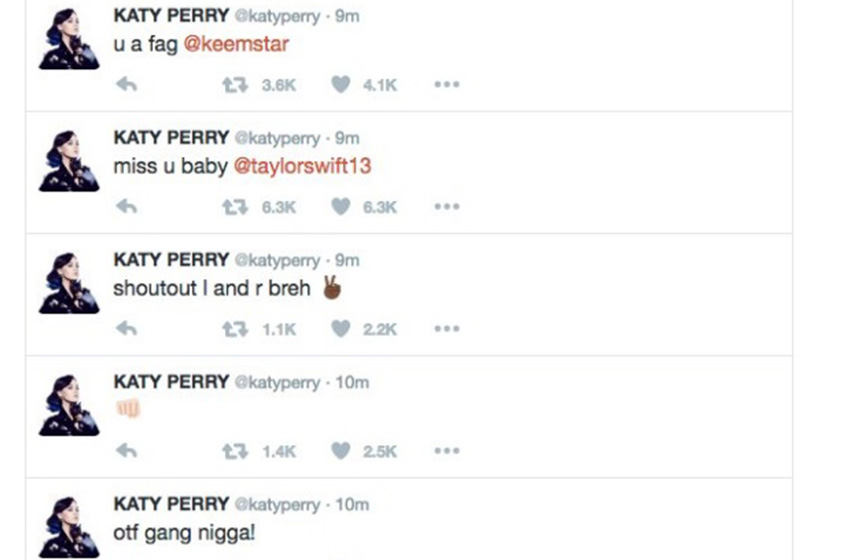The height and width of the screenshot is (560, 847).
Task: Expand the three-dot menu on the "miss u baby" tweet
Action: point(447,207)
